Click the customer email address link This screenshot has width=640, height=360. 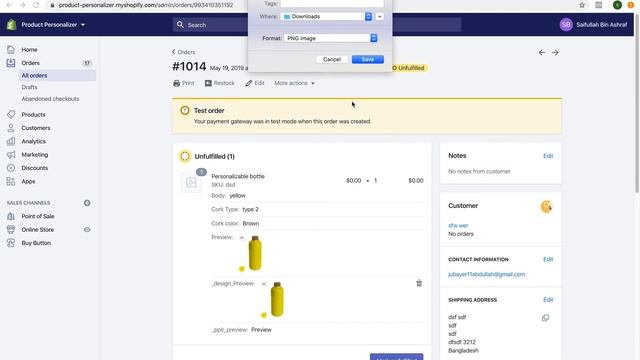click(487, 274)
